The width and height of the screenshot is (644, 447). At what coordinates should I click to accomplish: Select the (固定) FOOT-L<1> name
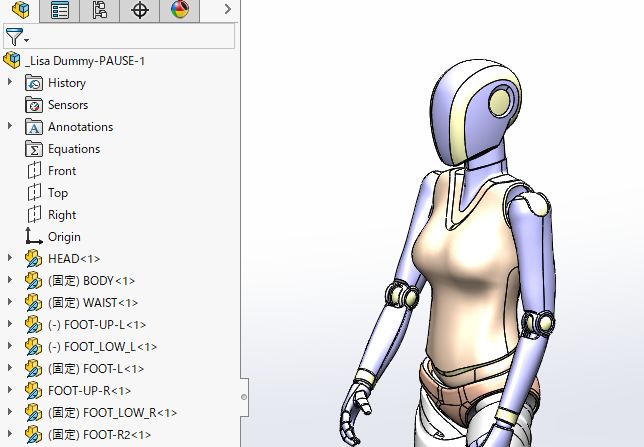click(96, 369)
